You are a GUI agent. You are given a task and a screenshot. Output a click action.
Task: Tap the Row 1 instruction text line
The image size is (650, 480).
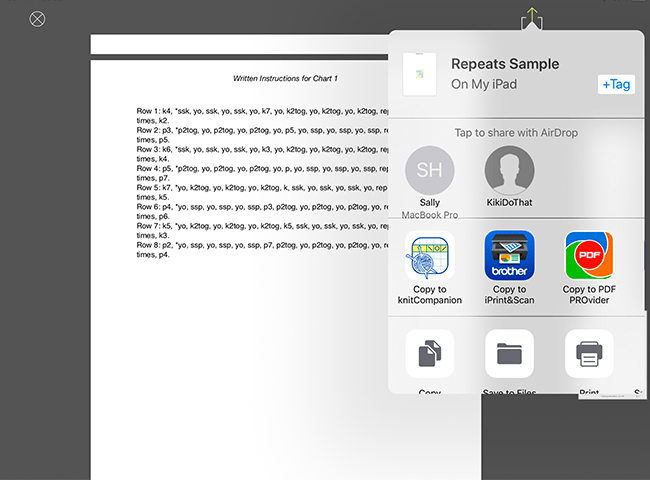coord(262,116)
